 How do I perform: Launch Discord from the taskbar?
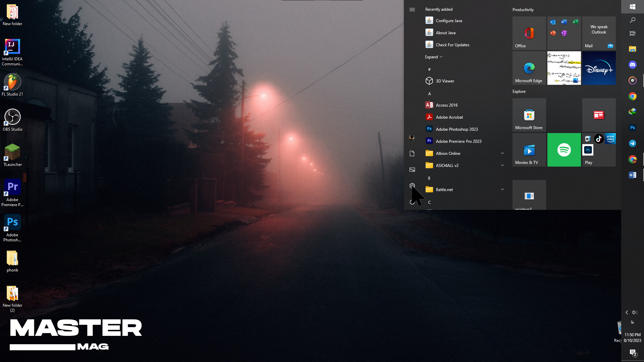point(632,65)
